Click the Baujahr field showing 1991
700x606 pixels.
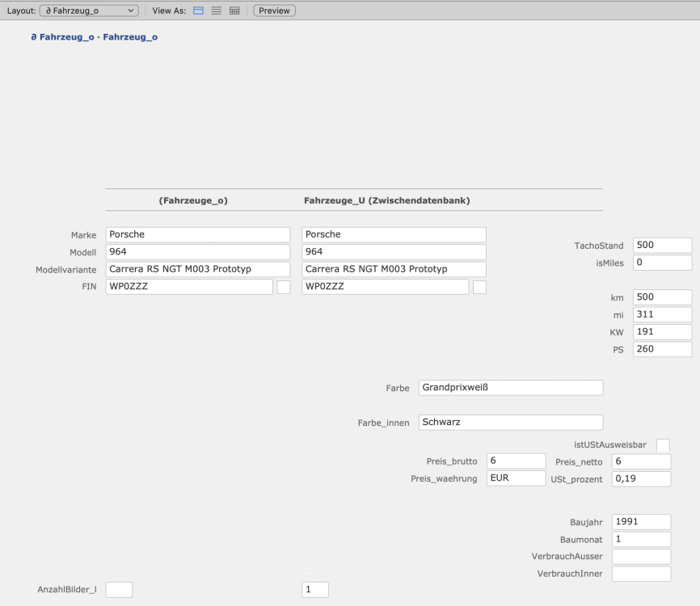pos(641,522)
